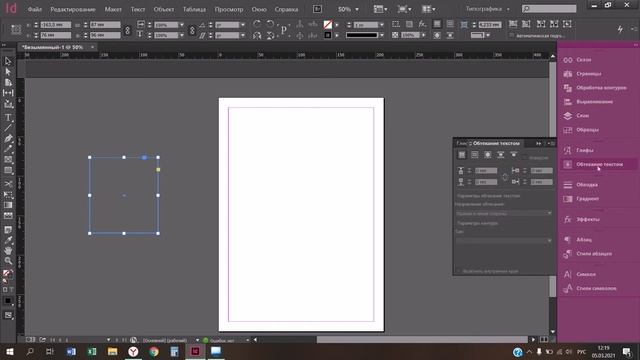Select the Line tool

pos(8,128)
